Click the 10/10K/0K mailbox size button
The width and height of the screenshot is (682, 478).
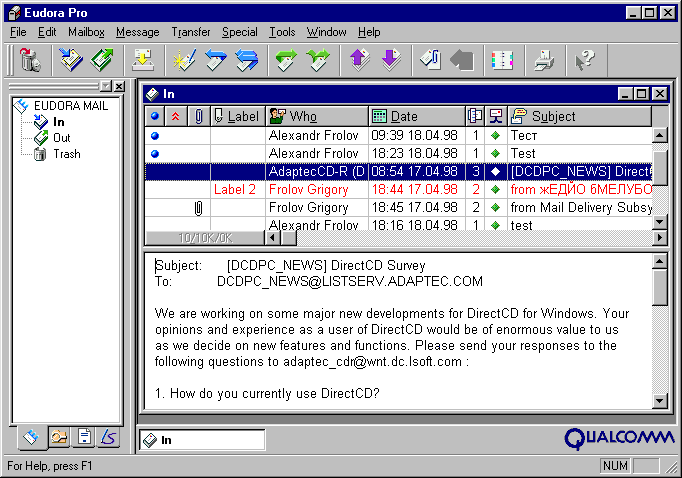pos(205,238)
